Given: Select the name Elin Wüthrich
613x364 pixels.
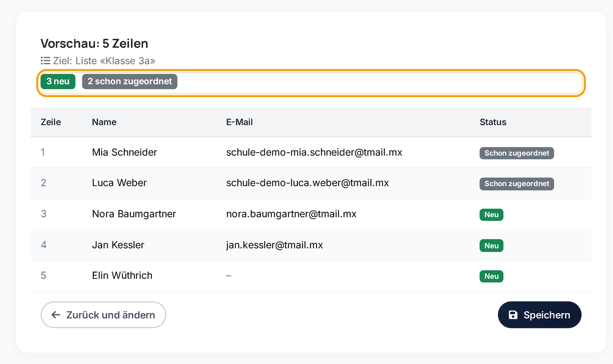Looking at the screenshot, I should pos(122,276).
